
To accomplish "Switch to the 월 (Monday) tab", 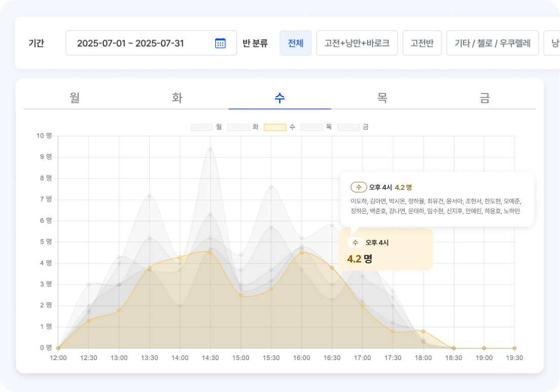I will coord(75,98).
